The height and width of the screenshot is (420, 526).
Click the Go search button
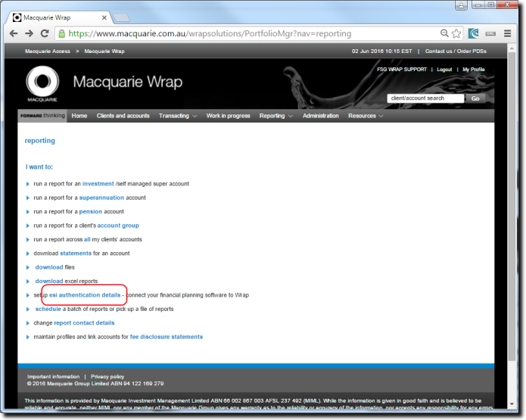[x=475, y=98]
